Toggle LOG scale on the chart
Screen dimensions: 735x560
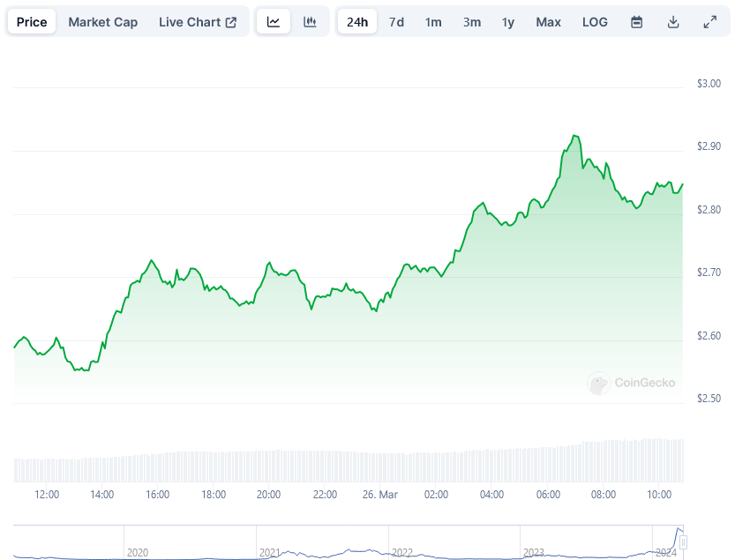(595, 22)
